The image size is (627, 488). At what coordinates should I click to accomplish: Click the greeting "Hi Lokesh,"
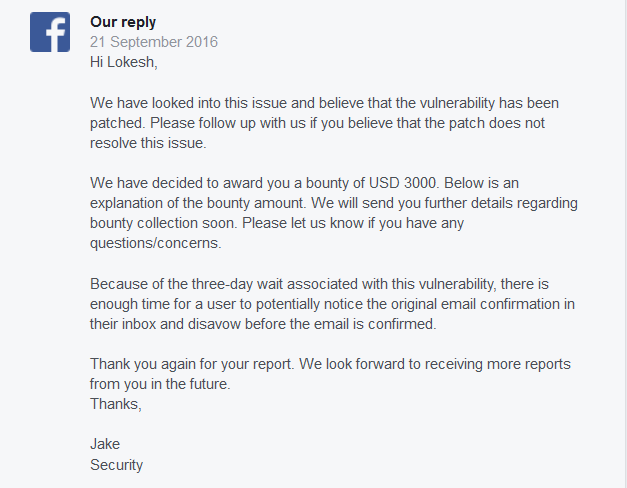click(x=124, y=62)
